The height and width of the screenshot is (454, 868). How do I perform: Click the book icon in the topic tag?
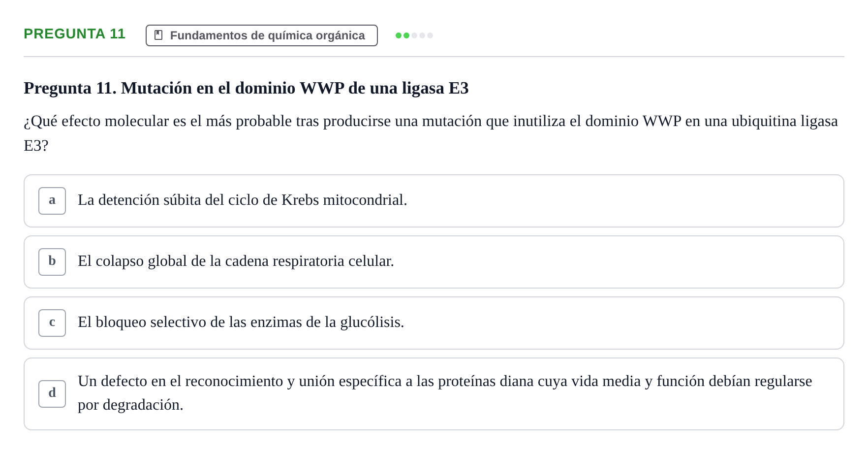[158, 35]
